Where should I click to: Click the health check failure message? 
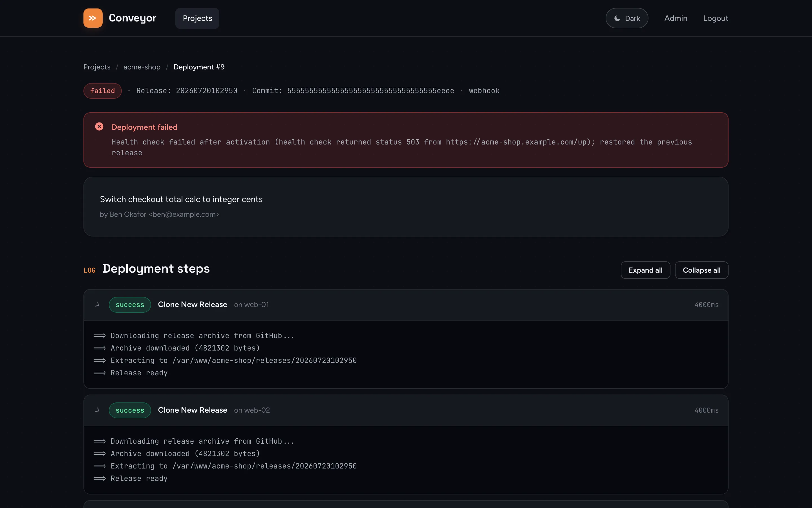402,147
